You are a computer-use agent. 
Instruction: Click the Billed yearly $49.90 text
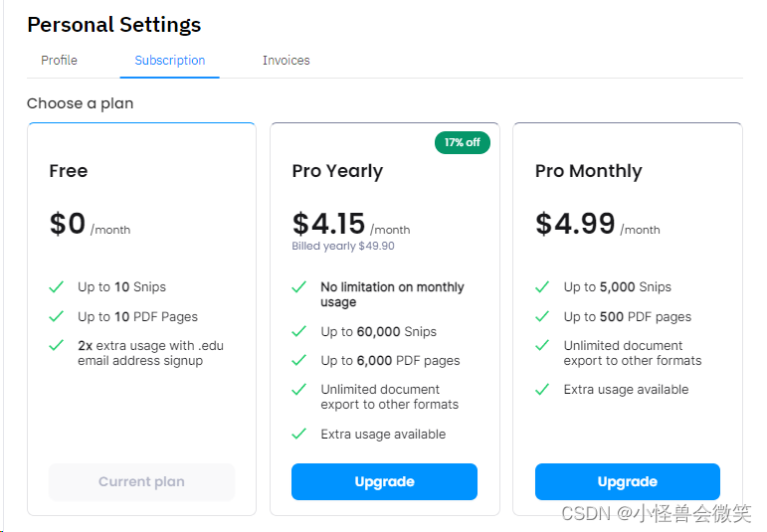click(x=343, y=247)
